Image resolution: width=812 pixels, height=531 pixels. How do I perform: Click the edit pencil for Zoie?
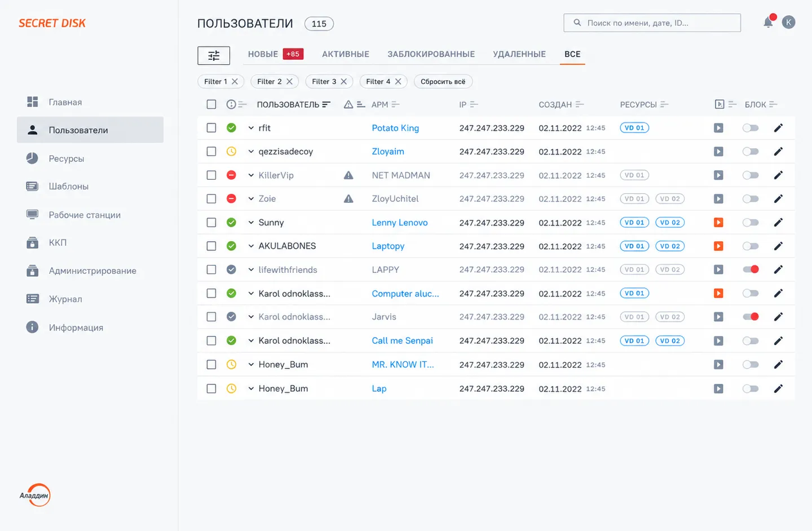778,199
